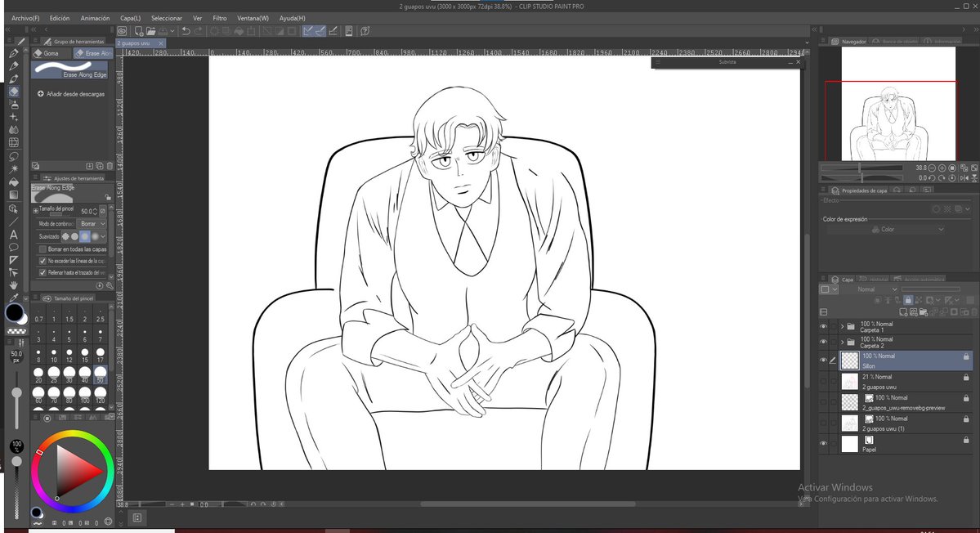The width and height of the screenshot is (980, 533).
Task: Select the Auto select magic wand tool
Action: pyautogui.click(x=13, y=168)
